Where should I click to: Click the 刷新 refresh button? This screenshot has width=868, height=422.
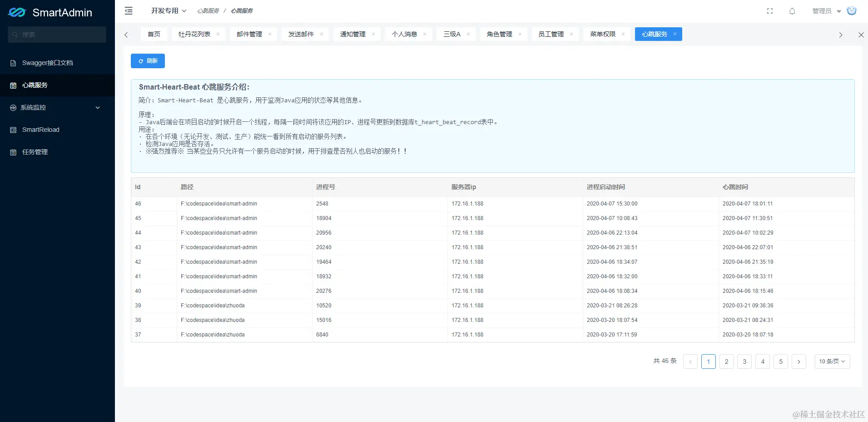(148, 61)
